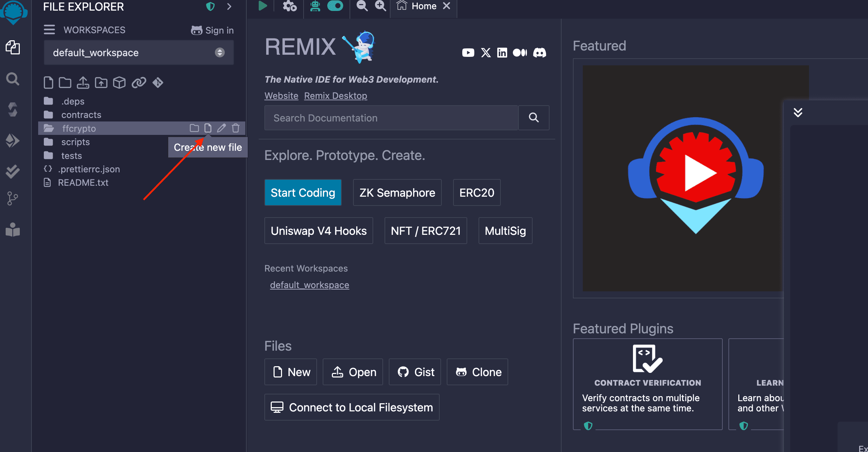Image resolution: width=868 pixels, height=452 pixels.
Task: Select the NFT / ERC721 template
Action: tap(426, 231)
